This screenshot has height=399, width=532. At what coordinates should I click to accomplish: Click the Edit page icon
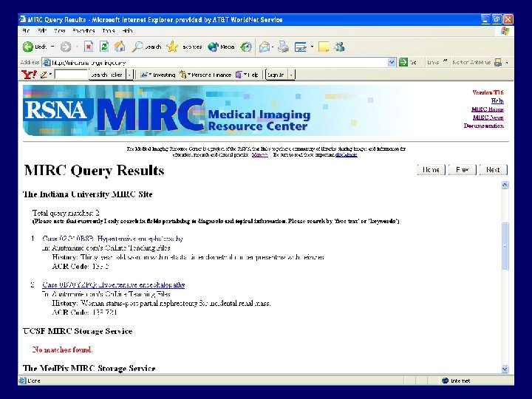tap(301, 47)
